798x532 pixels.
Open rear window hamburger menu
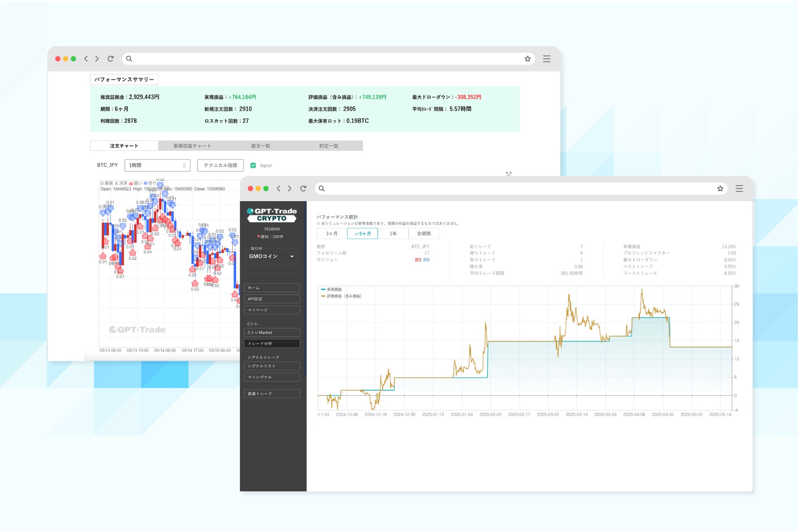[547, 59]
